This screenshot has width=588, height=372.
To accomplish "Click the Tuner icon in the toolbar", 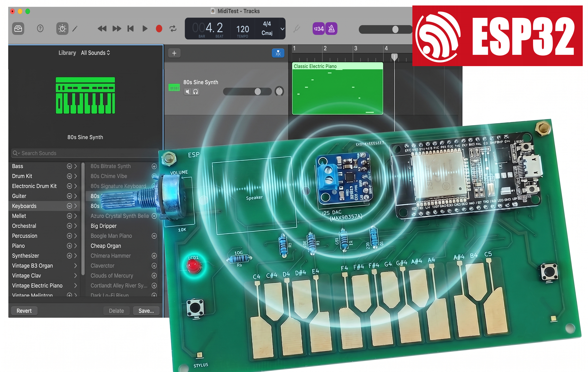I will point(297,29).
